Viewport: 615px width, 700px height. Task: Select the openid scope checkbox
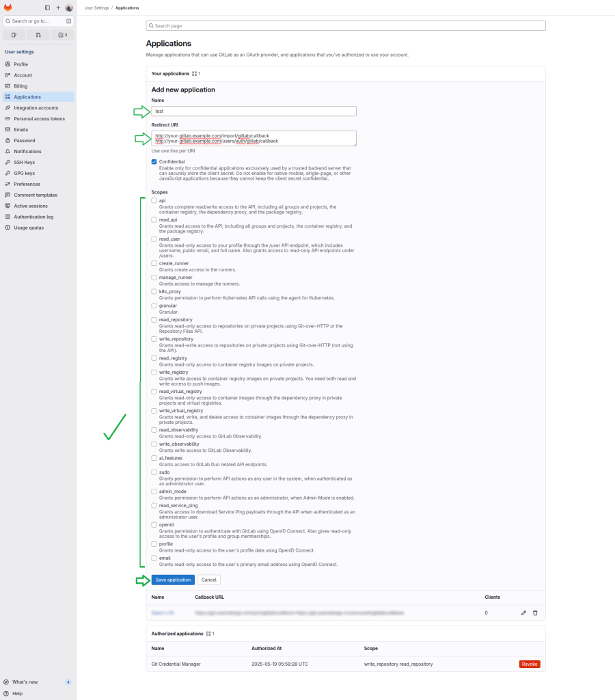tap(154, 525)
